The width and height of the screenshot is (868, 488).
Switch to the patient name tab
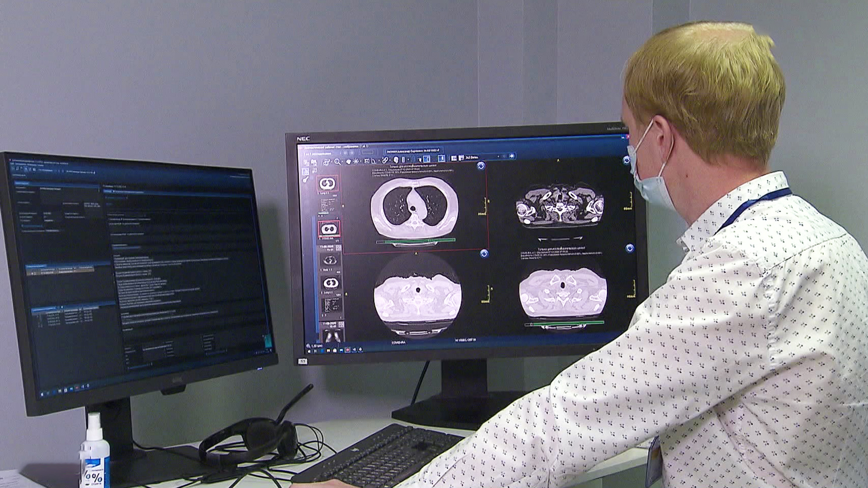[413, 150]
